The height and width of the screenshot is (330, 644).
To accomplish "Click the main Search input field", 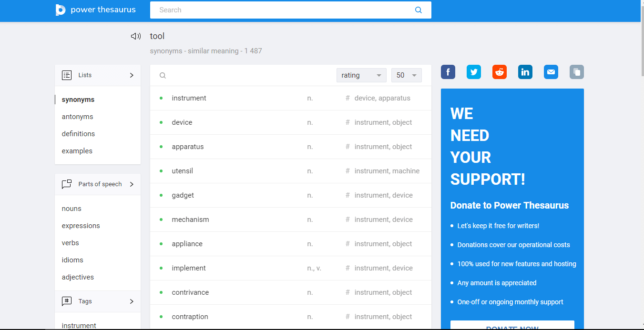I will [281, 10].
